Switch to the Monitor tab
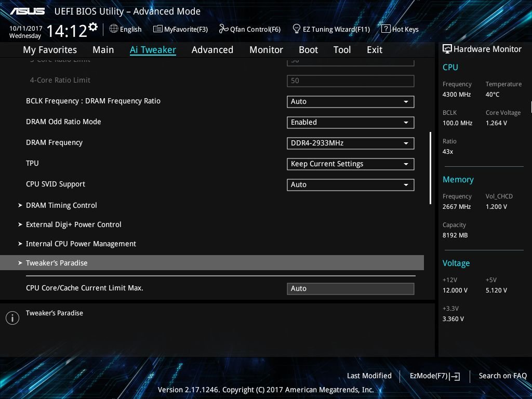The height and width of the screenshot is (399, 532). [266, 50]
